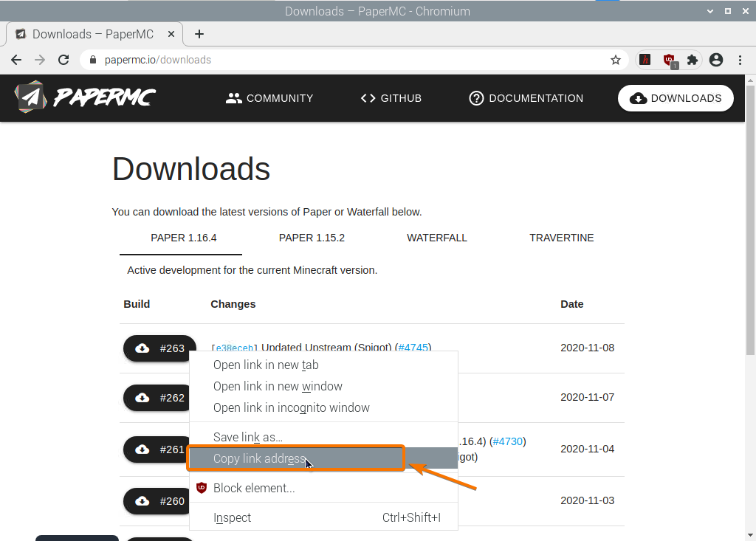The height and width of the screenshot is (541, 756).
Task: Click the site lock icon
Action: pyautogui.click(x=93, y=60)
